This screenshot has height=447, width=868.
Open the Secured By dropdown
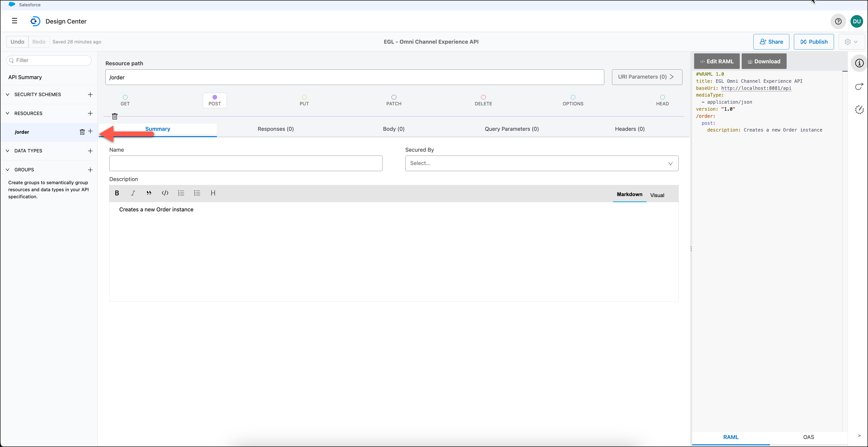pyautogui.click(x=542, y=163)
